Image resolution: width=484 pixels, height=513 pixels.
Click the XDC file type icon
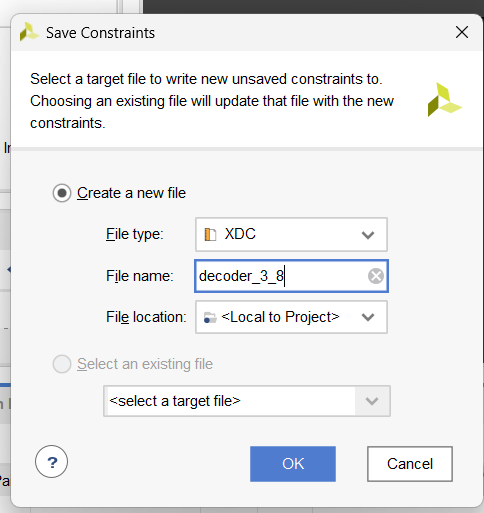[x=210, y=234]
